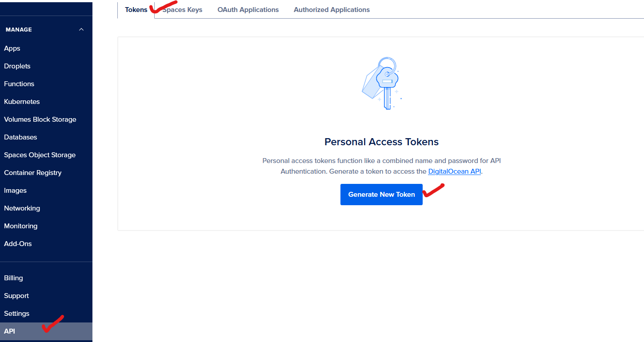
Task: Click the Generate New Token button
Action: point(381,195)
